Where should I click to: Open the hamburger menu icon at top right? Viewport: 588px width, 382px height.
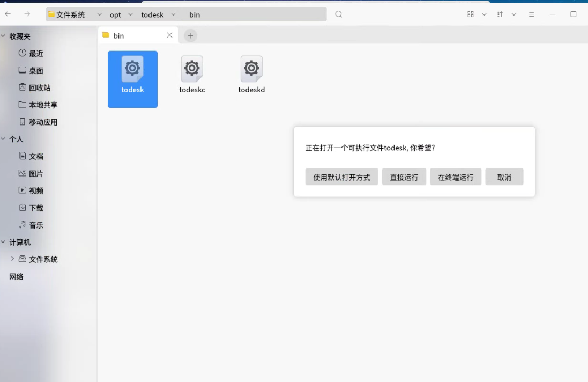[532, 14]
